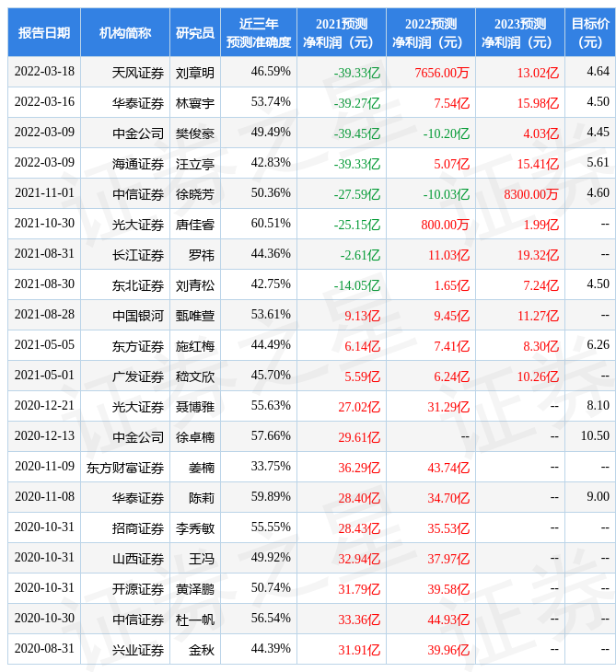616x672 pixels.
Task: Click the 近三年预测准确度 column header
Action: [259, 32]
